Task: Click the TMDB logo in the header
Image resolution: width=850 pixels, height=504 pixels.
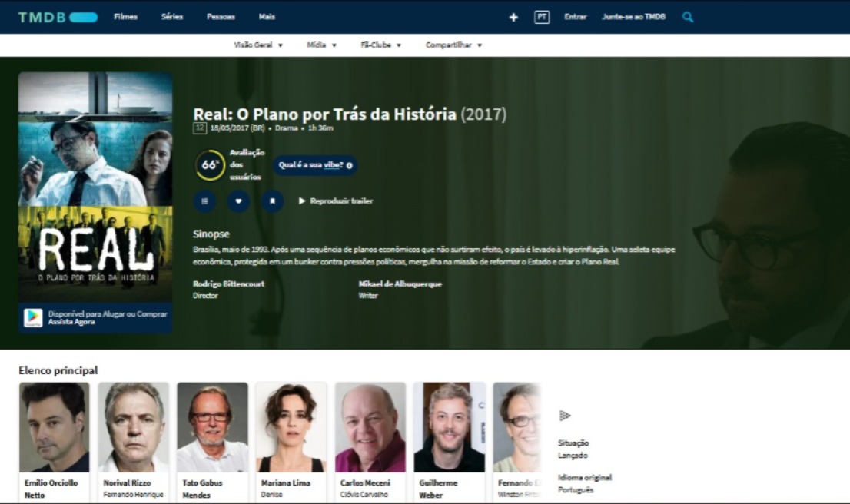Action: [x=58, y=18]
